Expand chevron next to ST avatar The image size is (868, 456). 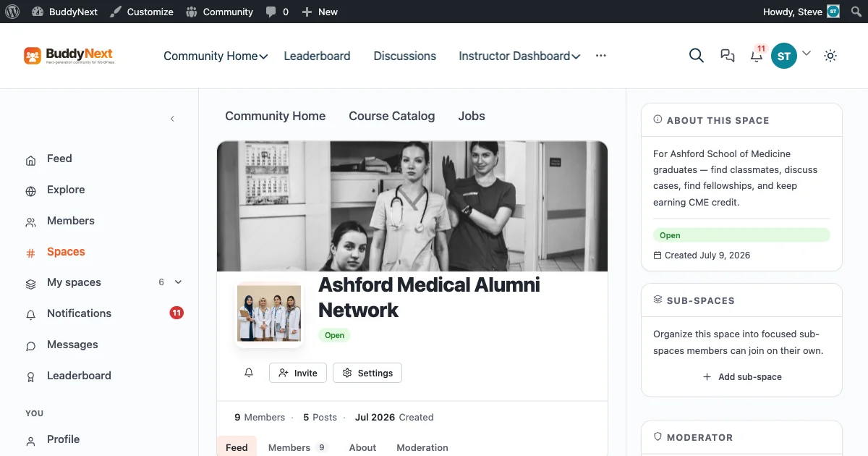[807, 54]
